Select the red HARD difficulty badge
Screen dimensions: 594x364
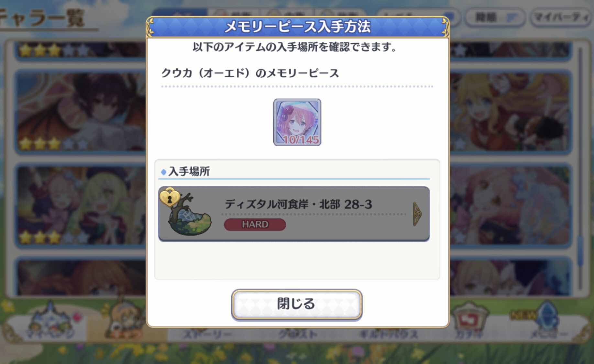click(255, 224)
